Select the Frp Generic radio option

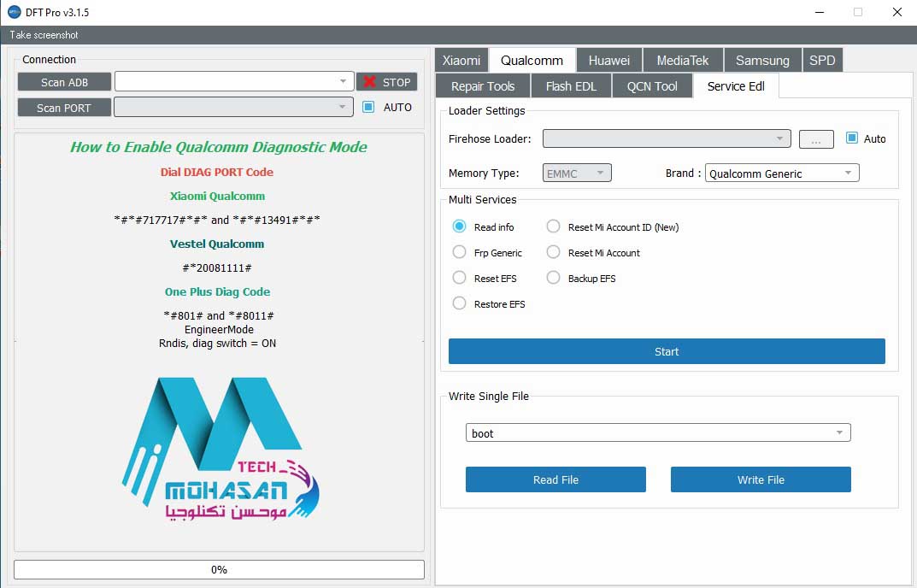coord(459,252)
